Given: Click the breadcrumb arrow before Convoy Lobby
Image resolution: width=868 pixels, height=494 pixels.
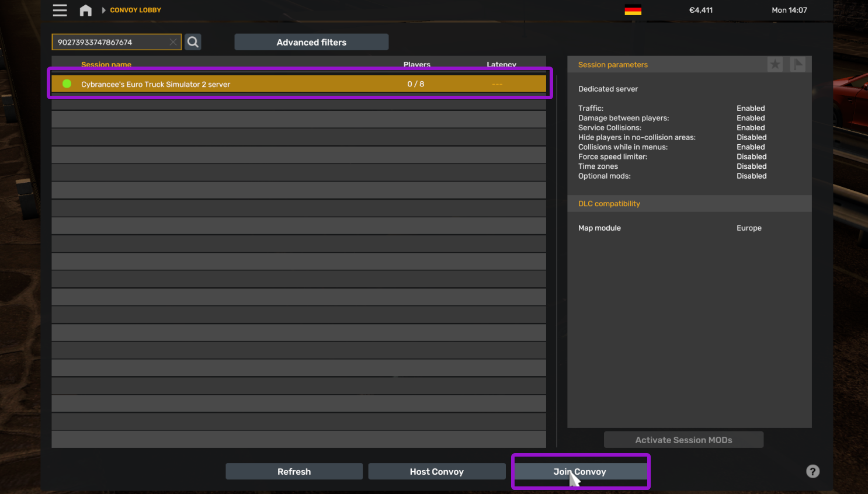Looking at the screenshot, I should click(104, 10).
